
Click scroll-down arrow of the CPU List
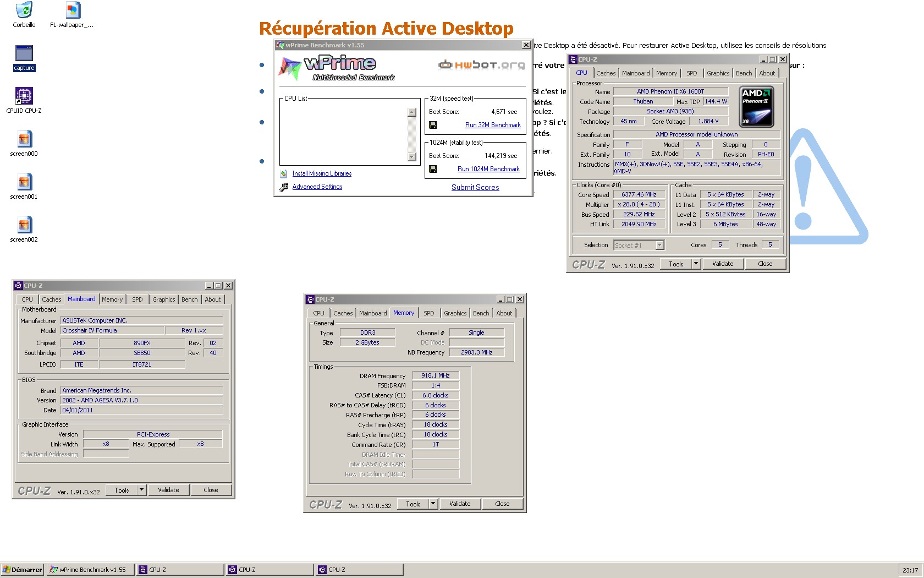click(411, 157)
